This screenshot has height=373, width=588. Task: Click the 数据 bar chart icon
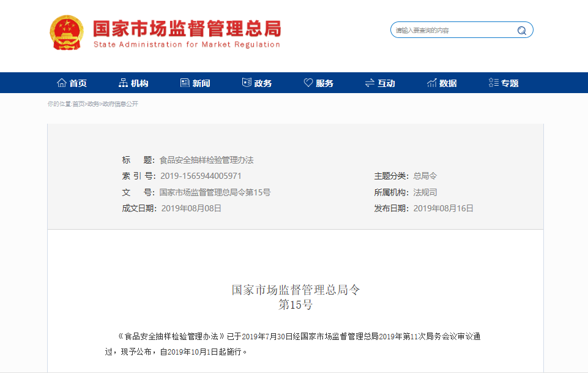[x=432, y=83]
